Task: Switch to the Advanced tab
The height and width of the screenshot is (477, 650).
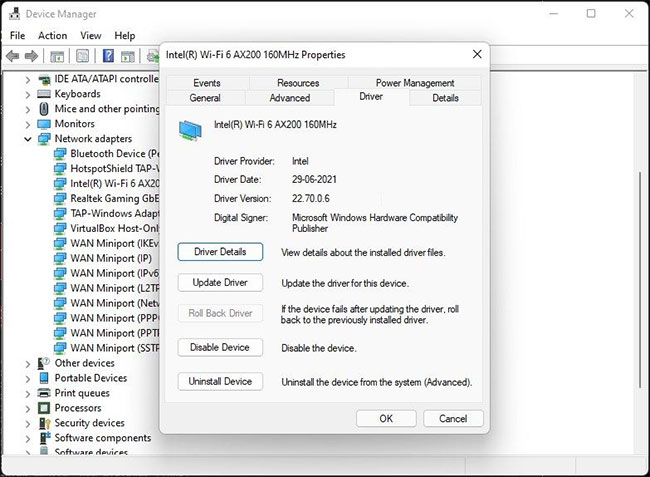Action: [x=290, y=98]
